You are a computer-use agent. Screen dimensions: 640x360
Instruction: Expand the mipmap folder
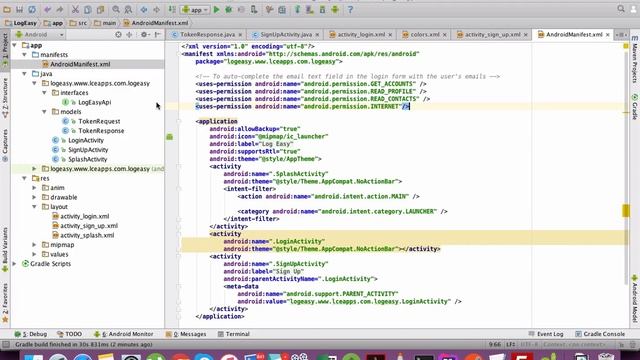(34, 245)
